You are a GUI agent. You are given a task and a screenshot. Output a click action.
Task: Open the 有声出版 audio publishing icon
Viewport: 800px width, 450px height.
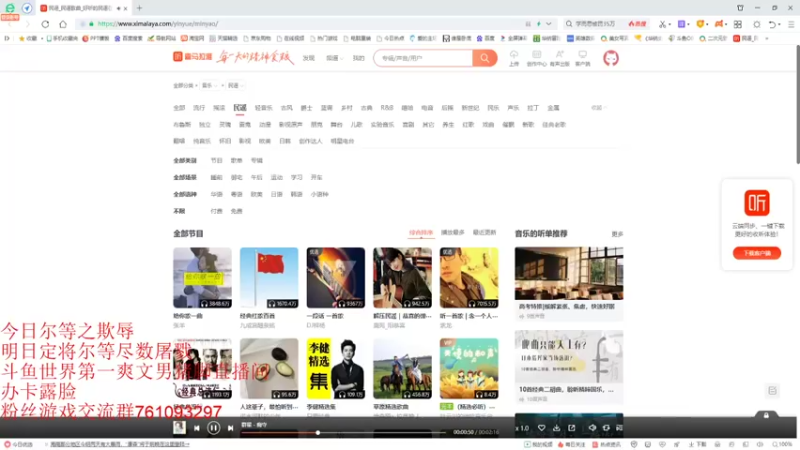(x=560, y=58)
